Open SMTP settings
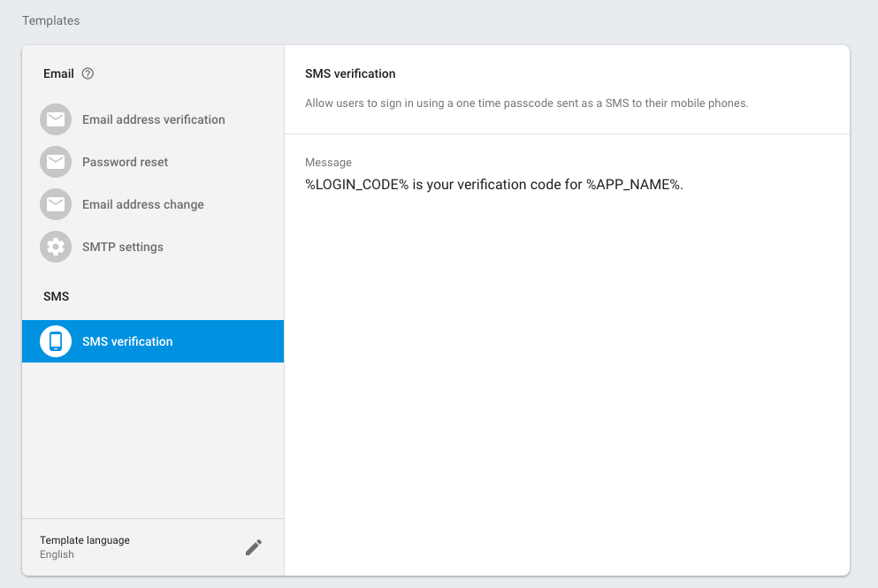878x588 pixels. pos(121,247)
